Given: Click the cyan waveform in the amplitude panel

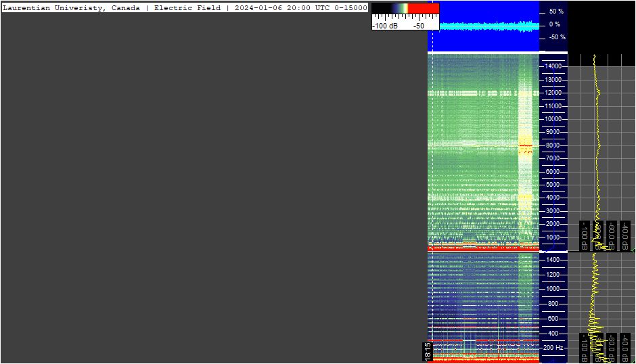Looking at the screenshot, I should pos(489,26).
